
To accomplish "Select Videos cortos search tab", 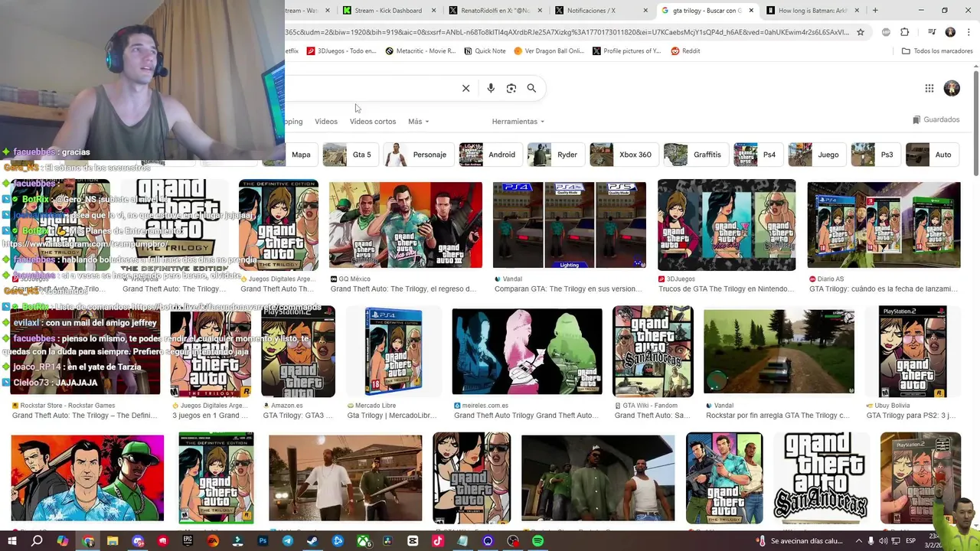I will click(x=373, y=122).
